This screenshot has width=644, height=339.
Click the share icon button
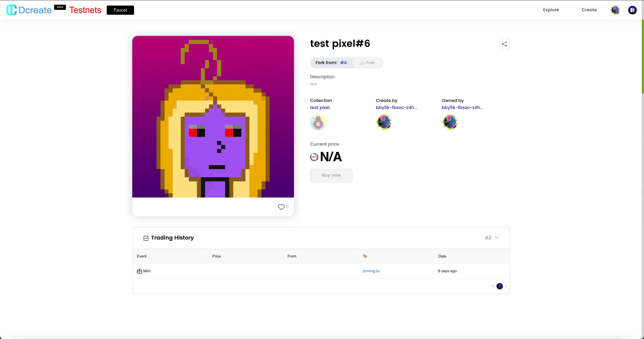(504, 44)
